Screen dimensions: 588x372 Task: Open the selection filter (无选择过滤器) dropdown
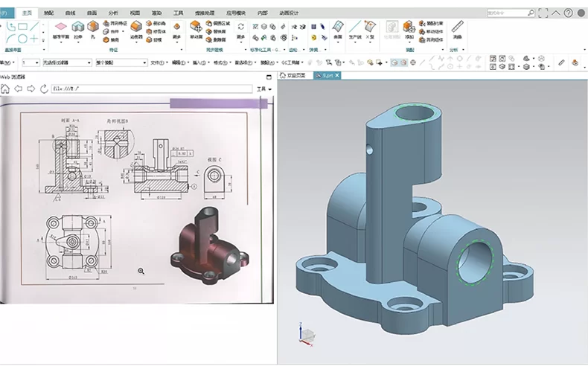(x=67, y=62)
